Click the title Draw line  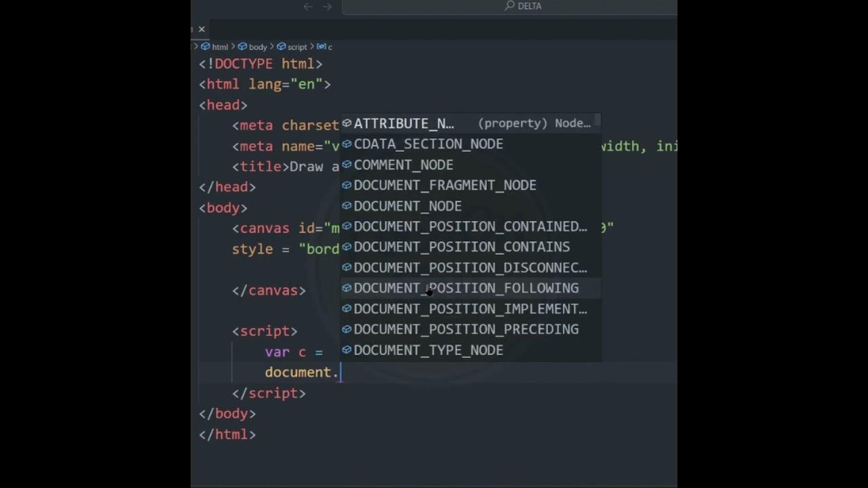pos(285,167)
